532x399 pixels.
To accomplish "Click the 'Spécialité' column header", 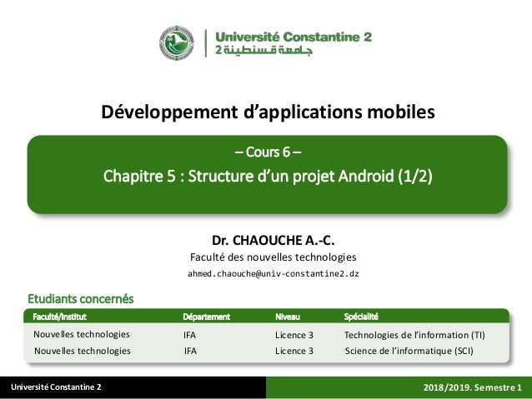I will (361, 317).
